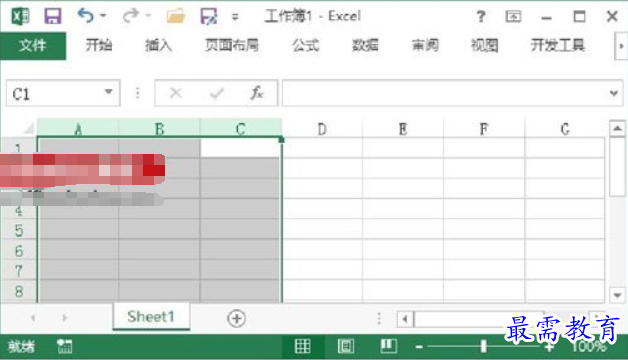Switch to the 审阅 tab
Screen dimensions: 628x360
pyautogui.click(x=425, y=45)
